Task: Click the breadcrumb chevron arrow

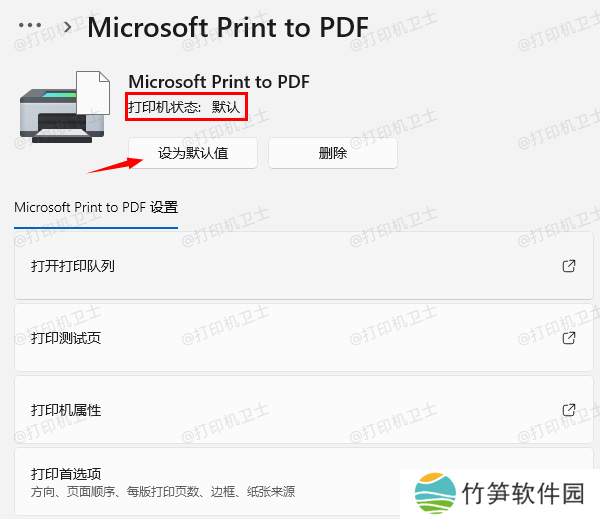Action: point(68,27)
